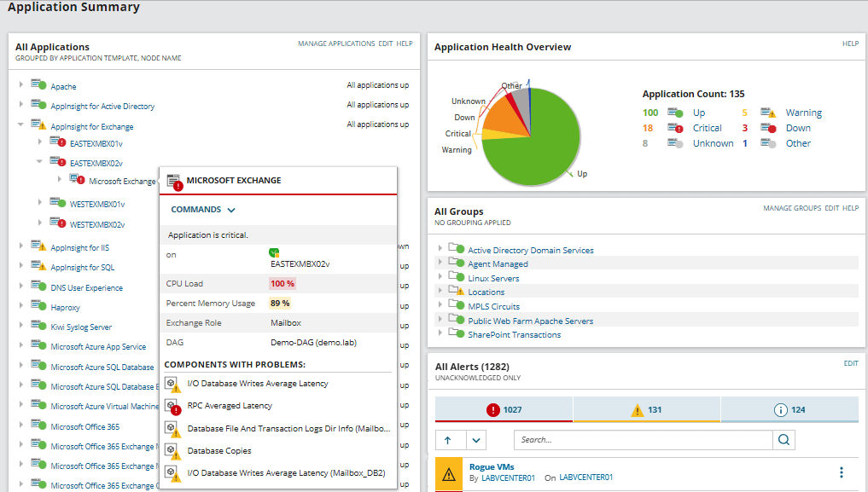The image size is (868, 492).
Task: Click the Locations group warning icon
Action: (x=456, y=290)
